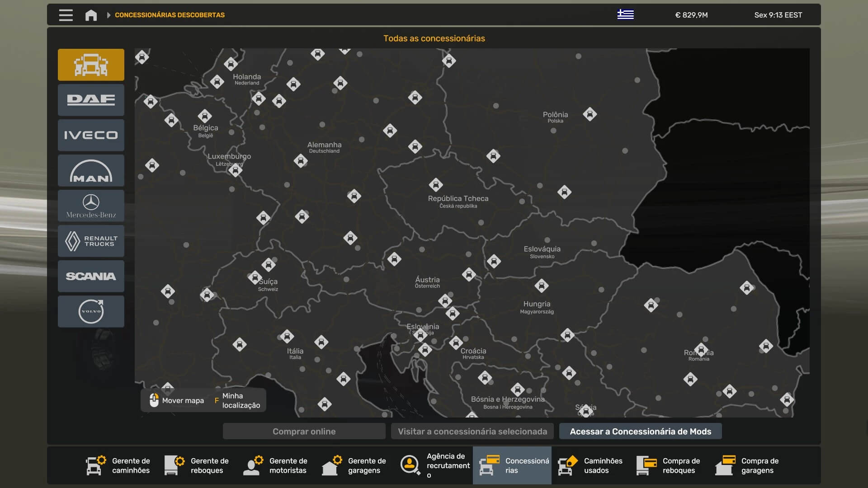Select all truck brands filter icon
This screenshot has height=488, width=868.
tap(91, 65)
